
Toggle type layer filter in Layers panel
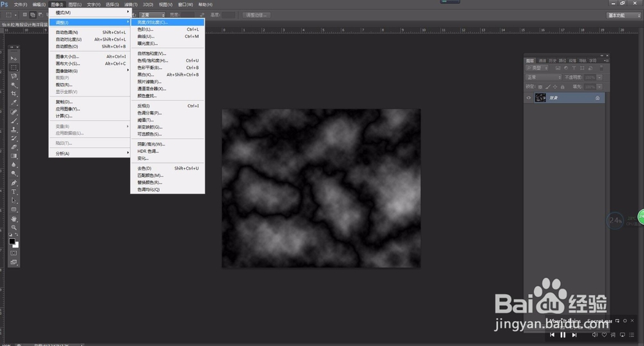(574, 68)
